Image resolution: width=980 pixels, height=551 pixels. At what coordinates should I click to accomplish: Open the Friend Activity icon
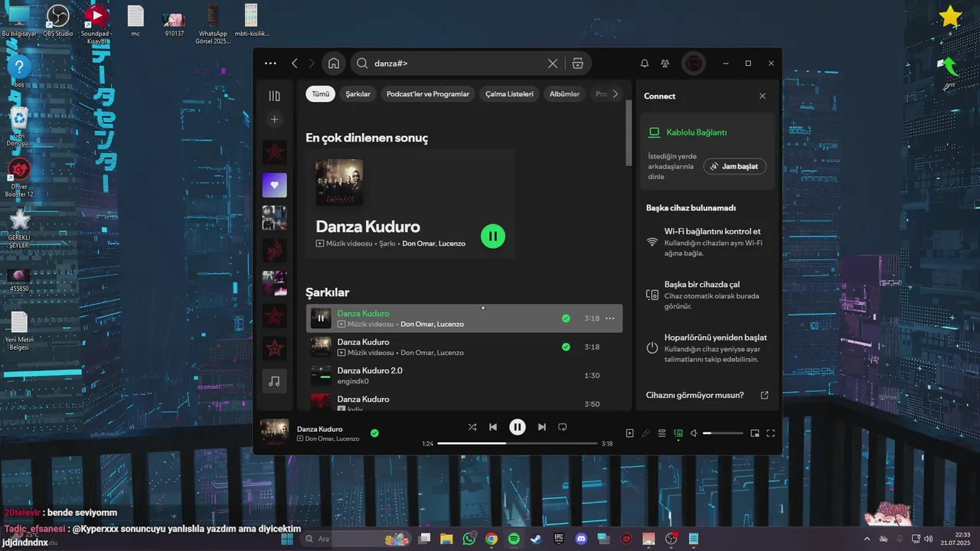(x=665, y=64)
